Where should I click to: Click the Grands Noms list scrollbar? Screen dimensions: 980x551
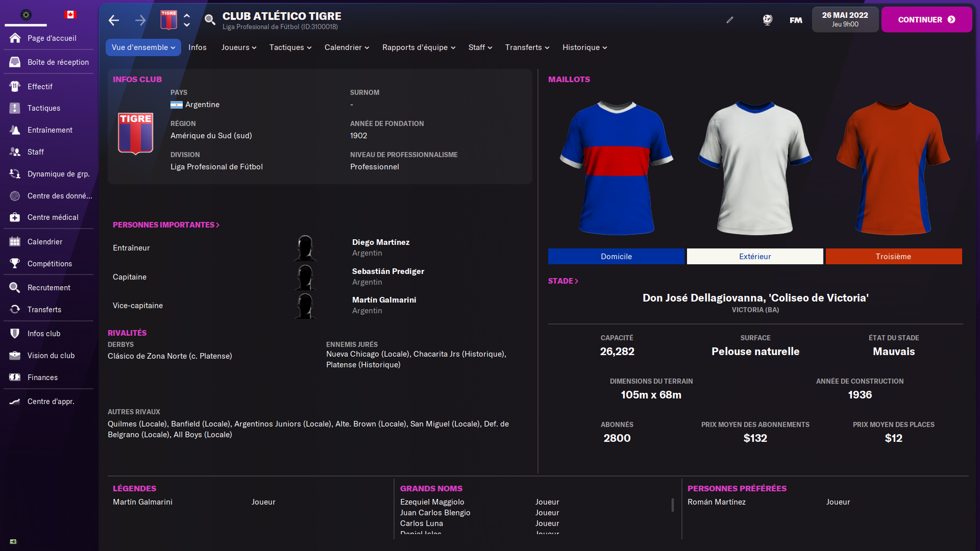tap(672, 505)
